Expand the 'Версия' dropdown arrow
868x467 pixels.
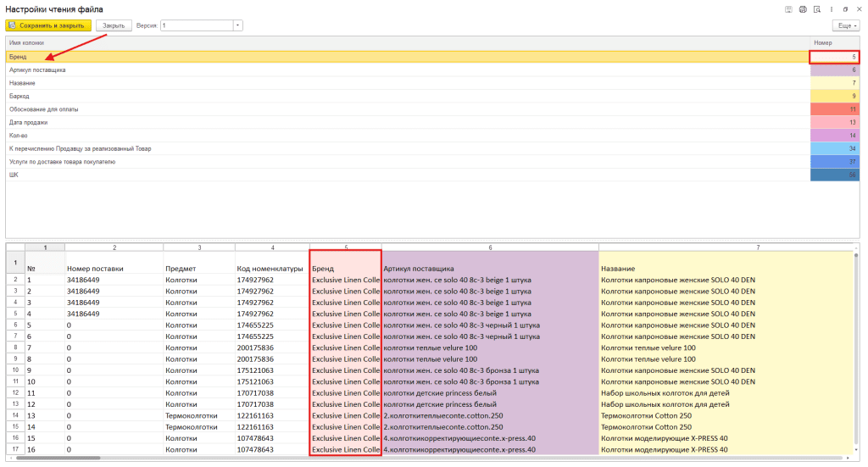(238, 25)
